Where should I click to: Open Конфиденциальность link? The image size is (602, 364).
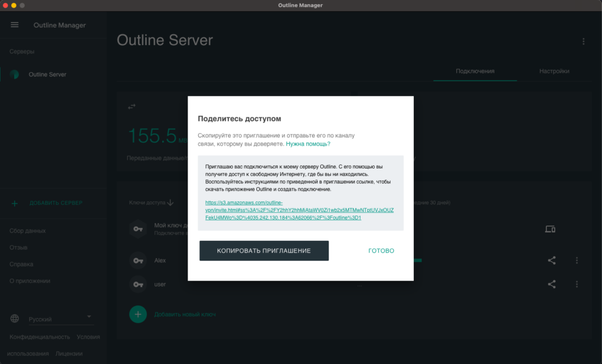coord(40,337)
